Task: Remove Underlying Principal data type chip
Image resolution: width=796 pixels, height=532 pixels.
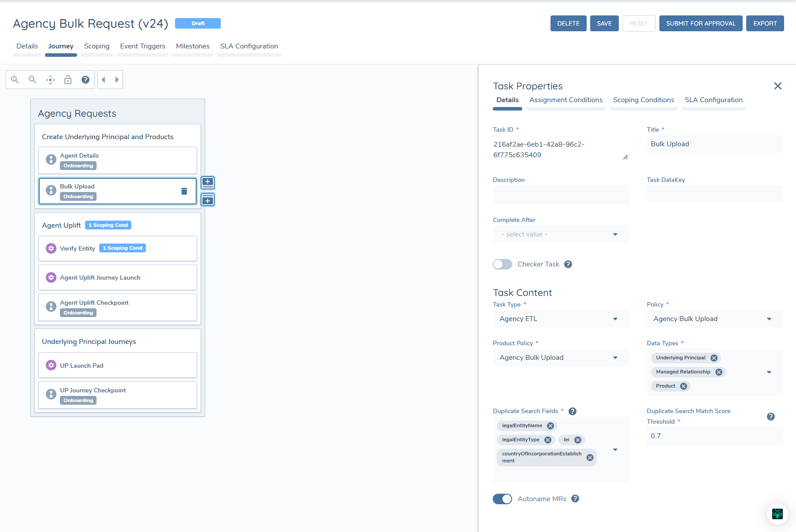Action: (714, 358)
